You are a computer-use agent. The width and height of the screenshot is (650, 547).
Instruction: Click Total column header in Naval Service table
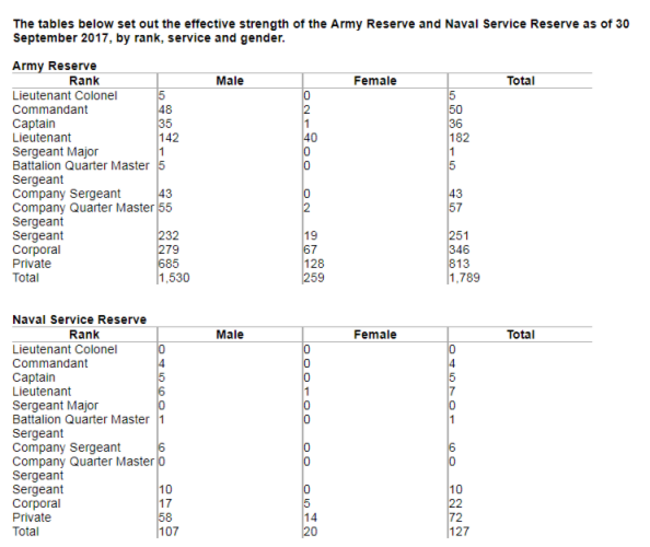[520, 335]
